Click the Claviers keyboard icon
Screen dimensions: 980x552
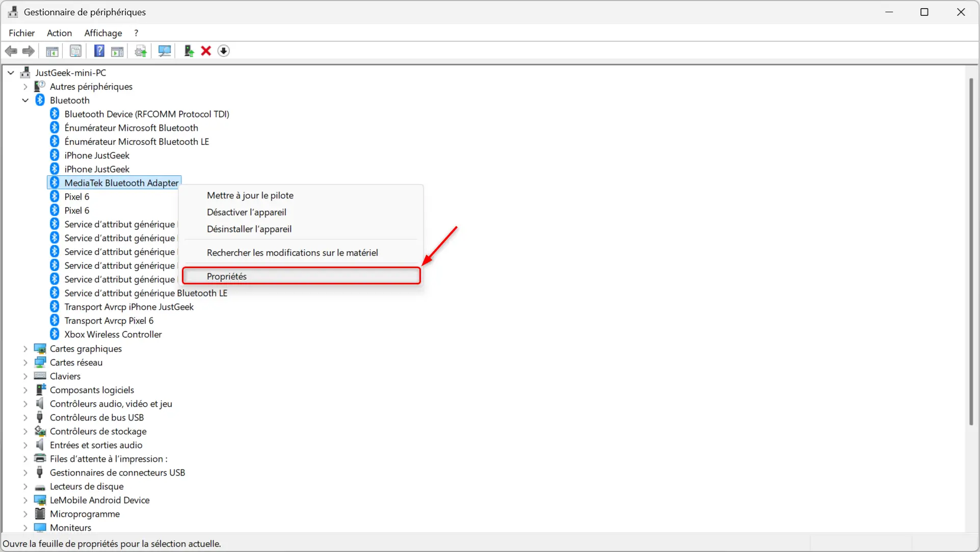40,376
